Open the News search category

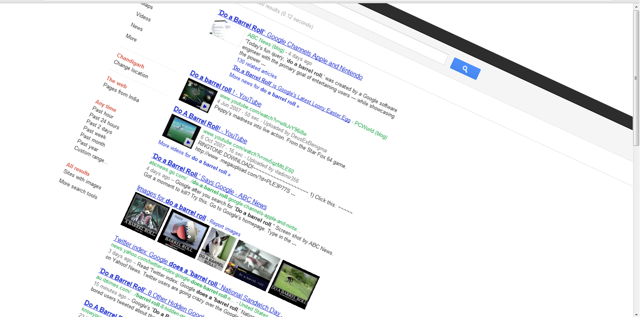pos(136,27)
